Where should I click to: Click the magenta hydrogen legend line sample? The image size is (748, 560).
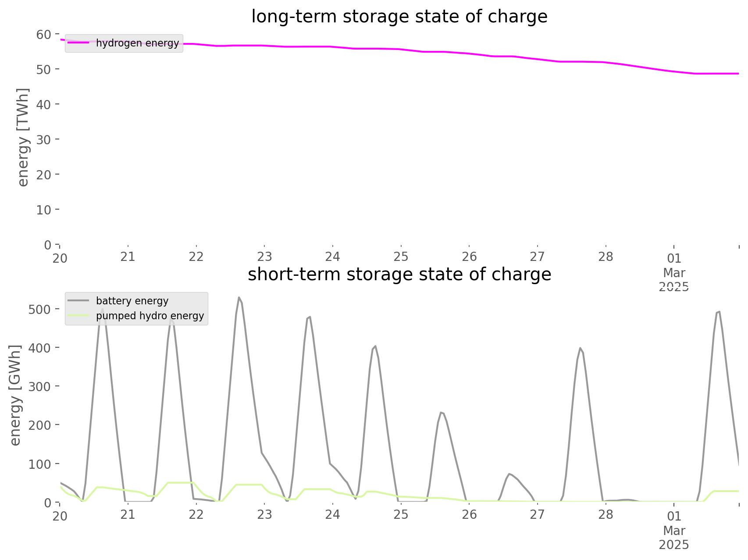point(78,43)
